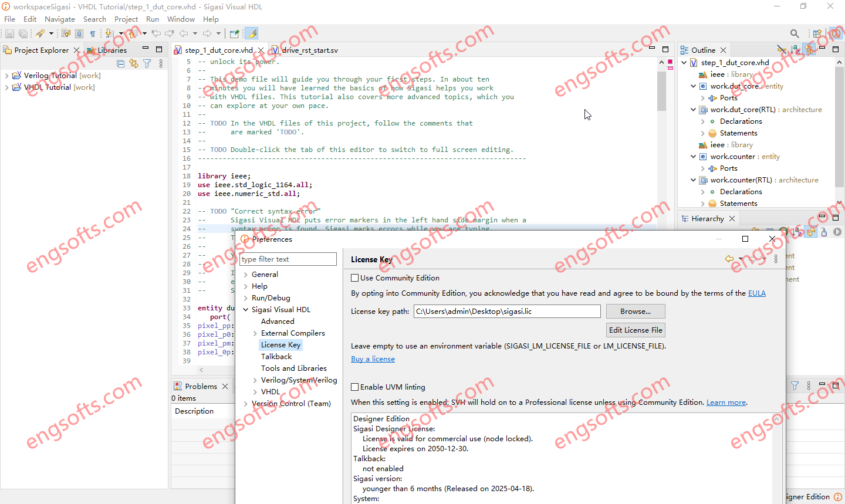845x504 pixels.
Task: Click the Pin Editor toolbar icon
Action: [x=234, y=33]
